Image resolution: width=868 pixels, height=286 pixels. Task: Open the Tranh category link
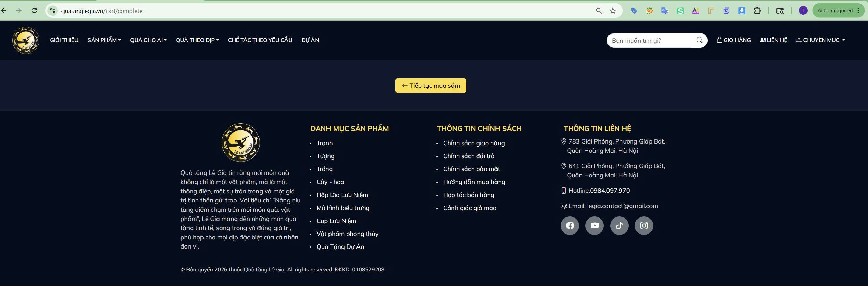point(324,143)
